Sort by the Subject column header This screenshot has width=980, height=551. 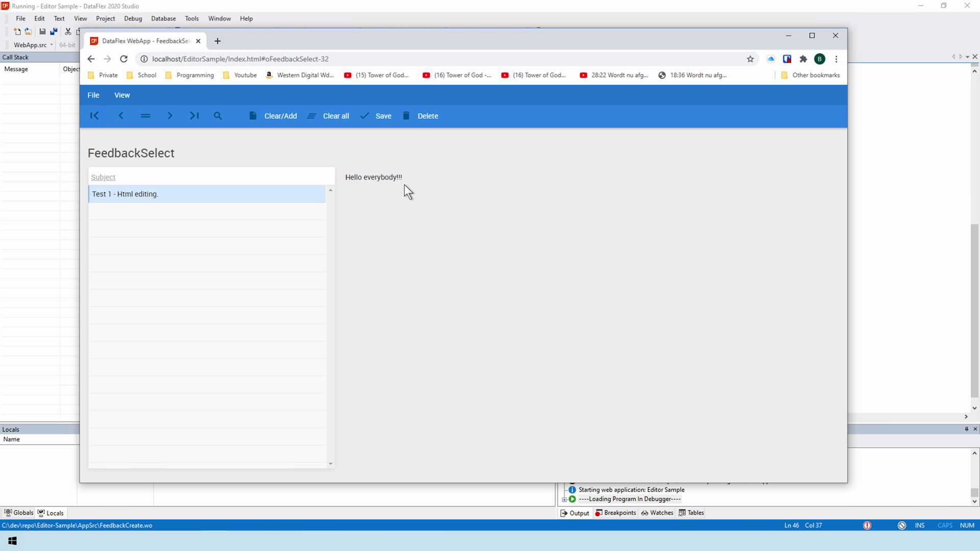pyautogui.click(x=103, y=177)
